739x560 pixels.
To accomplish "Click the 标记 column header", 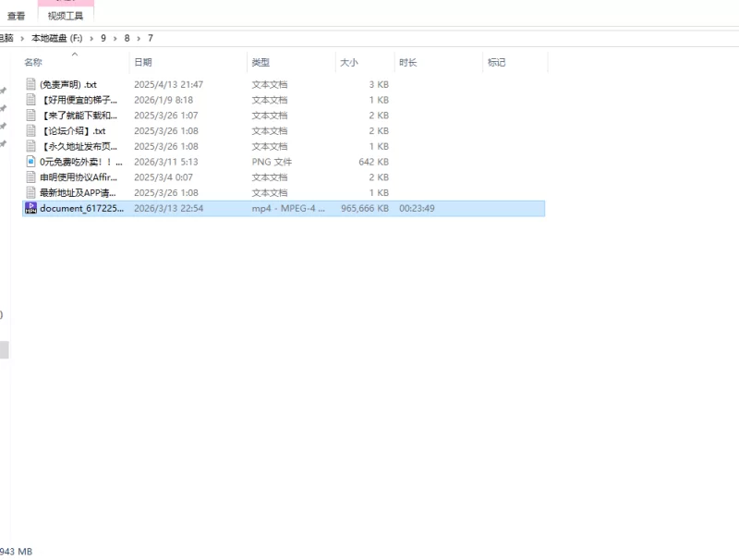I will [x=496, y=62].
